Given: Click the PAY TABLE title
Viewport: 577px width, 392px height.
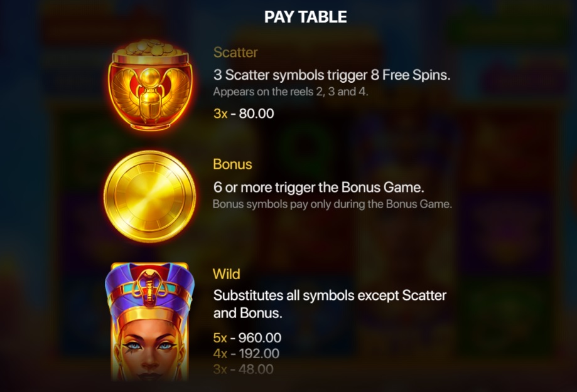Looking at the screenshot, I should 305,16.
